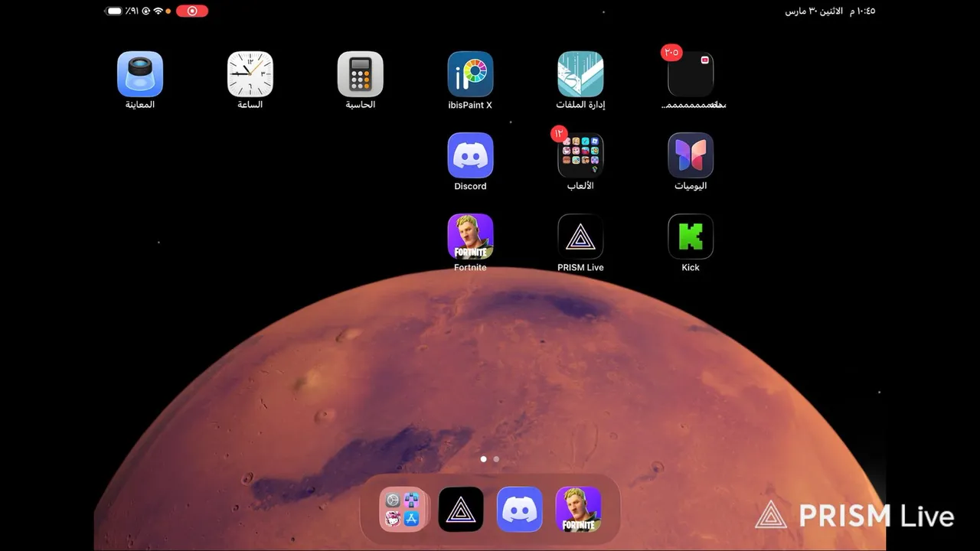
Task: Launch Fortnite from the home screen grid
Action: [470, 236]
